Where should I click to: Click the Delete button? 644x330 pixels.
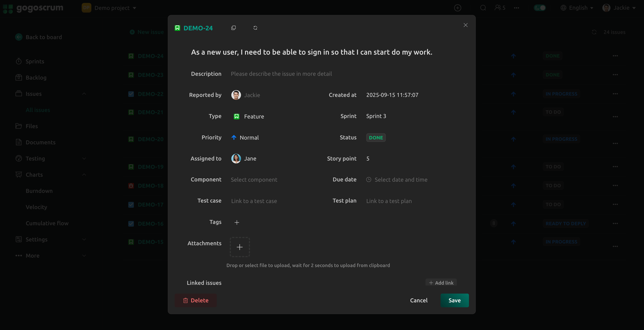(x=196, y=300)
